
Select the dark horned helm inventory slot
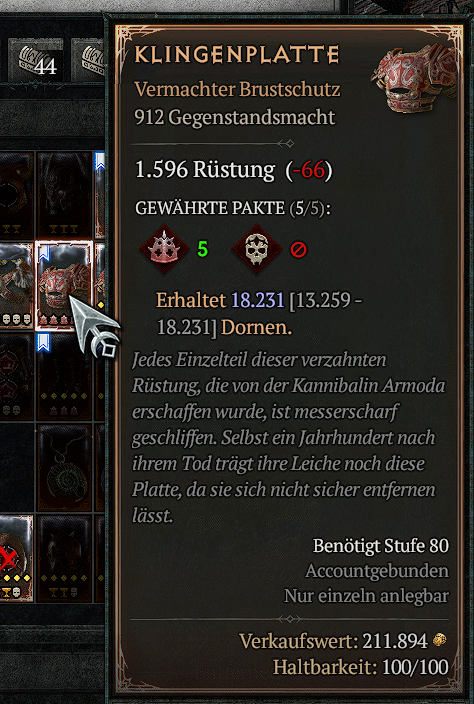pyautogui.click(x=65, y=195)
